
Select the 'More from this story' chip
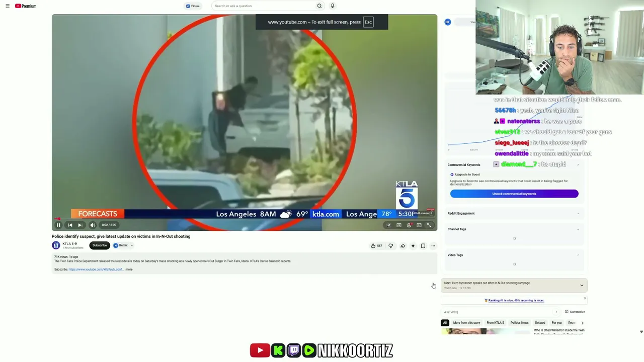pos(466,323)
